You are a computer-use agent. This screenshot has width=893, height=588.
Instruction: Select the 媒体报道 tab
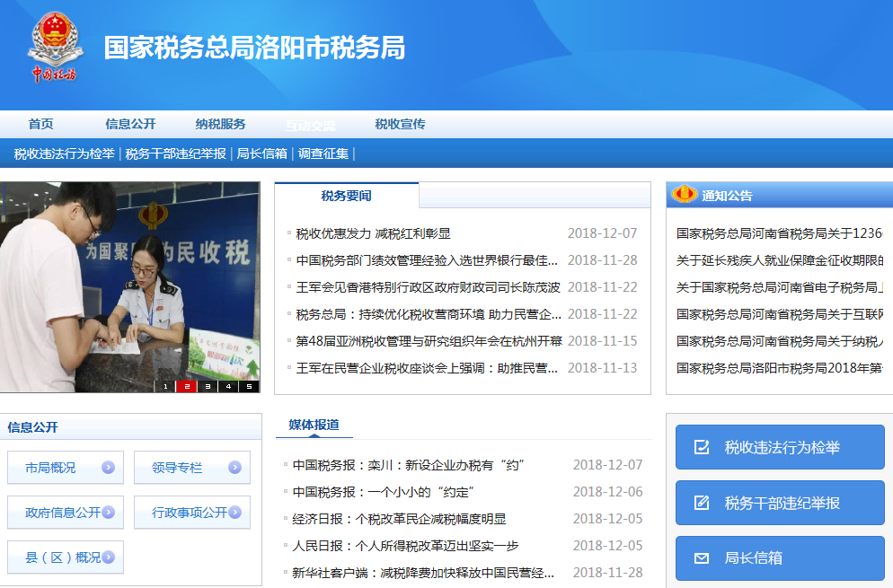pos(314,425)
